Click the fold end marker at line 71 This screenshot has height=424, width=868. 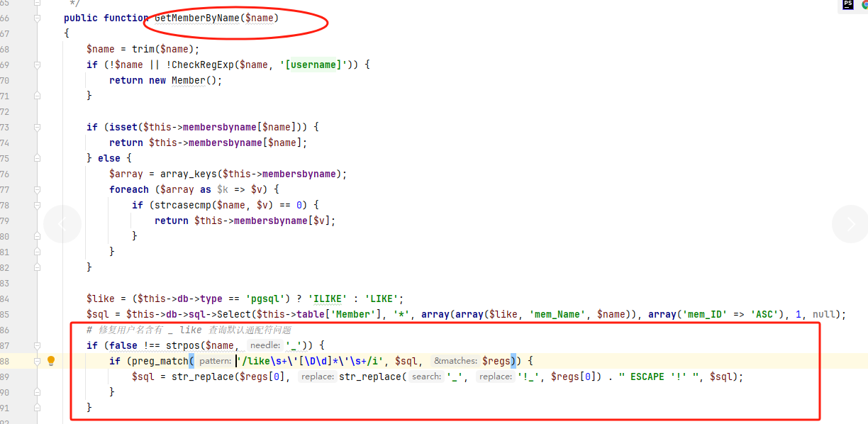click(x=37, y=96)
